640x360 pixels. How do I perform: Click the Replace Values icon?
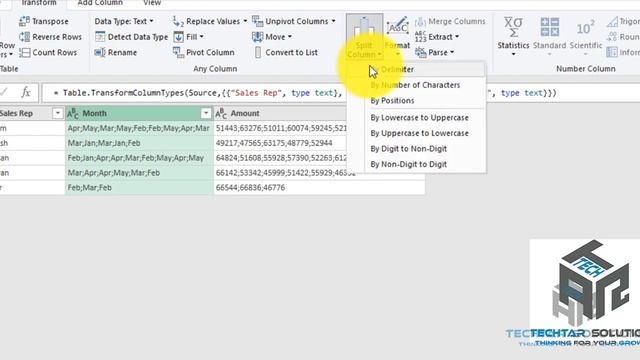point(178,21)
